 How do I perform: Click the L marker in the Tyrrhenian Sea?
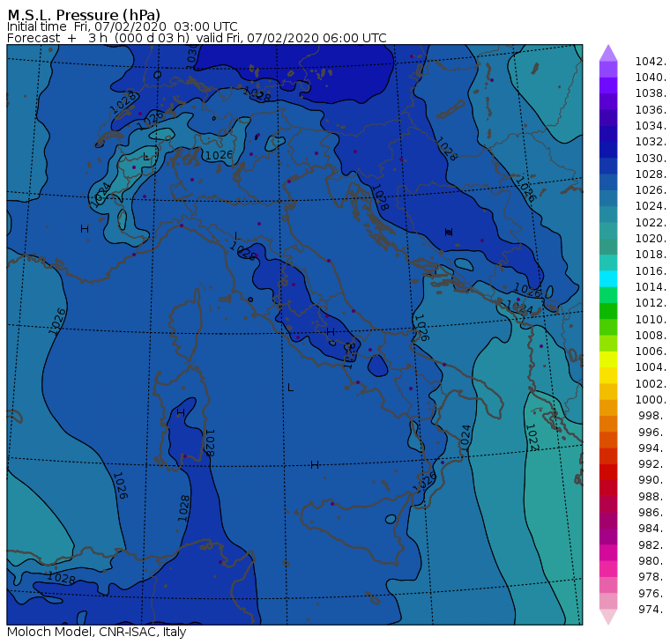coord(291,388)
